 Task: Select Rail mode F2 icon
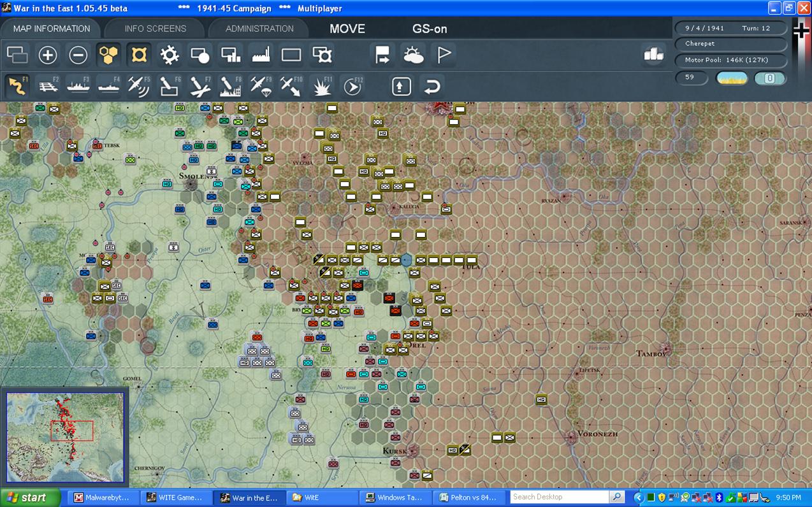click(x=48, y=86)
